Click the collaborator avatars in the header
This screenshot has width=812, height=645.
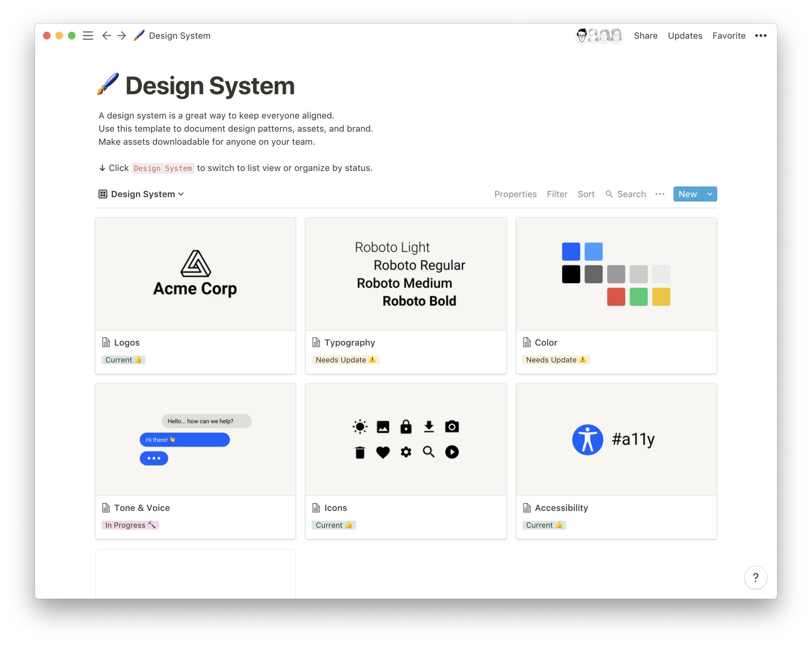(x=599, y=36)
